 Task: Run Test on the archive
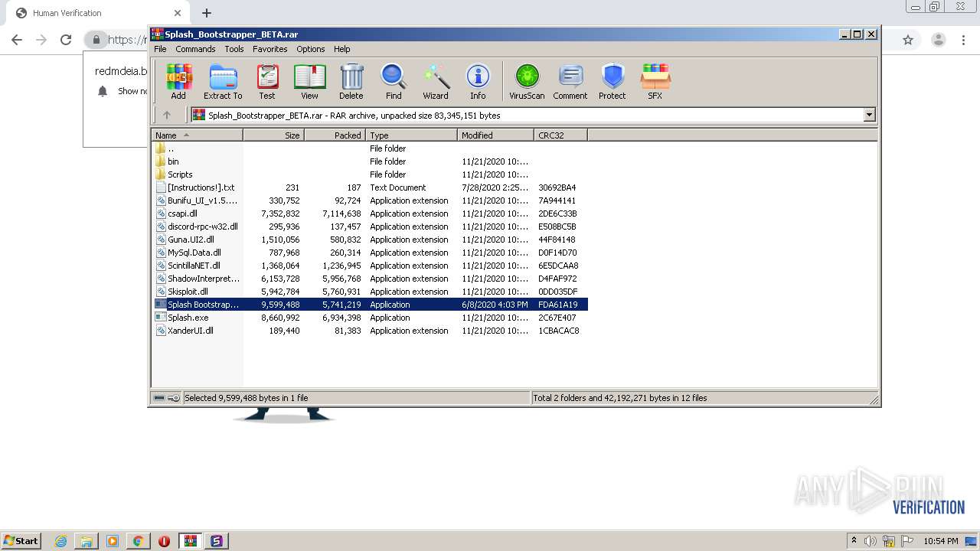coord(266,81)
